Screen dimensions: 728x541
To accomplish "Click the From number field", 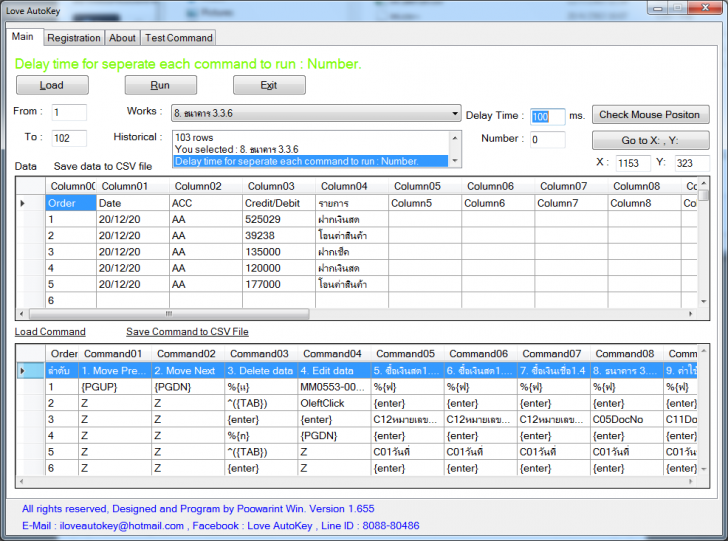I will [68, 113].
